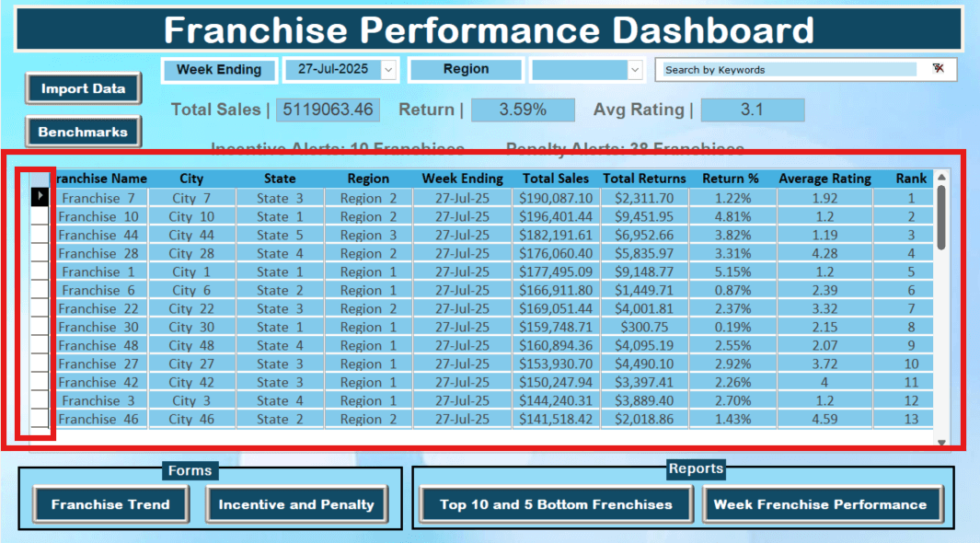
Task: Sort by the Total Sales column header
Action: [x=555, y=178]
